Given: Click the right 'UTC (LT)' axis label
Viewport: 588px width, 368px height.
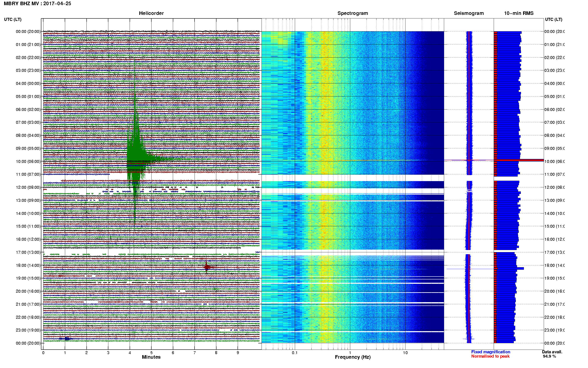Looking at the screenshot, I should [x=553, y=19].
